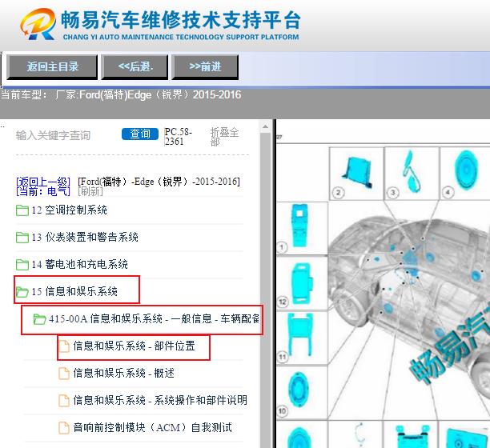Click the 刷新 refresh link
Viewport: 490px width, 448px height.
(x=90, y=191)
